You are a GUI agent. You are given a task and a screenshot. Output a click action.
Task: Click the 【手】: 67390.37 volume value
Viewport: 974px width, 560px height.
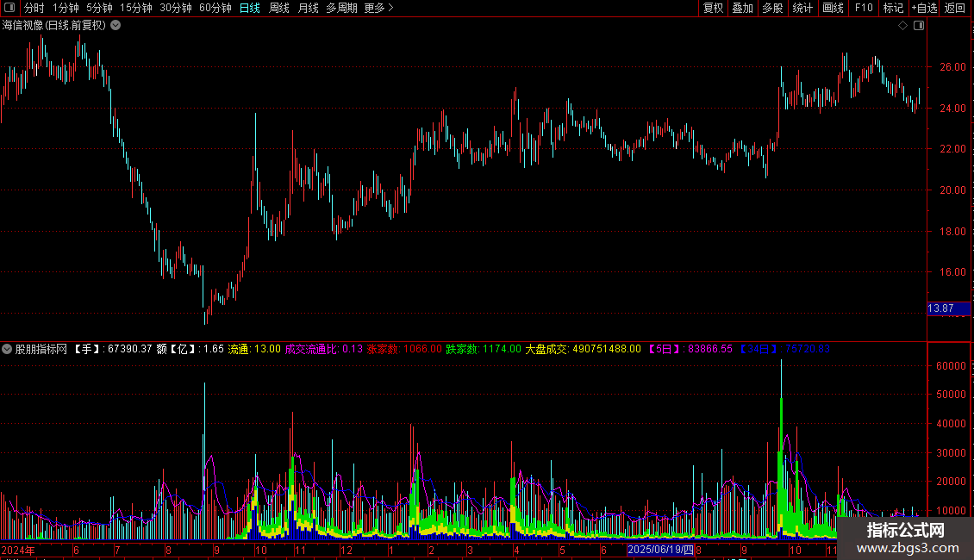coord(111,350)
